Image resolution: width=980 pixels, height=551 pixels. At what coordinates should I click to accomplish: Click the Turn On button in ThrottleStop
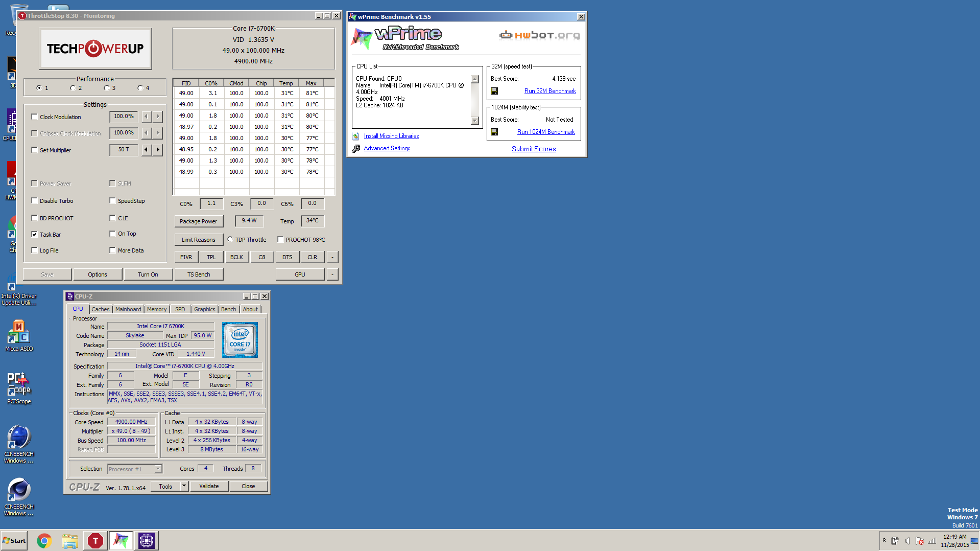(x=148, y=274)
